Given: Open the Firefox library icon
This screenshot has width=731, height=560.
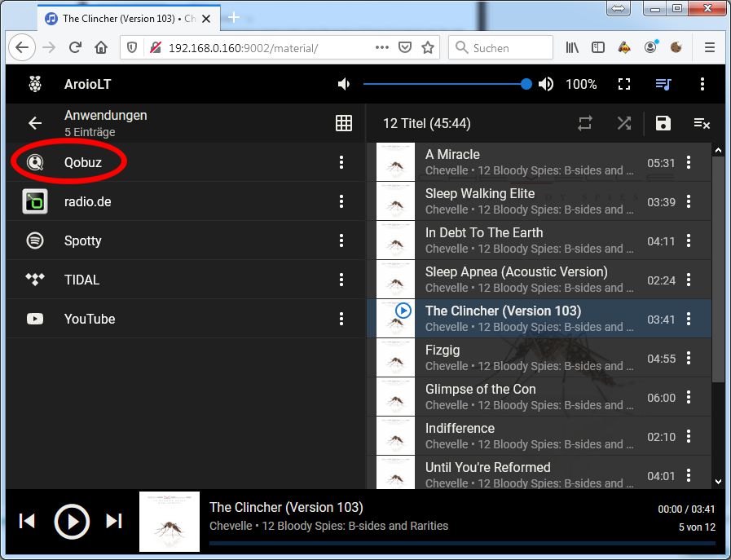Looking at the screenshot, I should (x=572, y=47).
